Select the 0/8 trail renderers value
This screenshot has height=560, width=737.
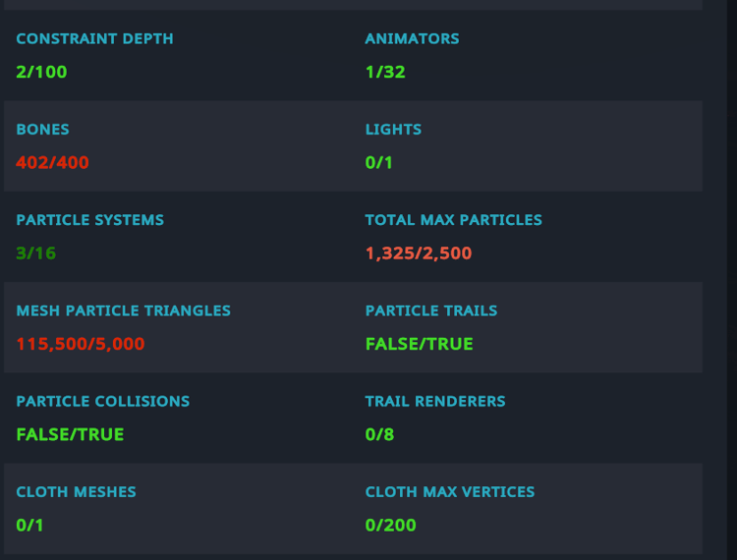click(x=379, y=434)
